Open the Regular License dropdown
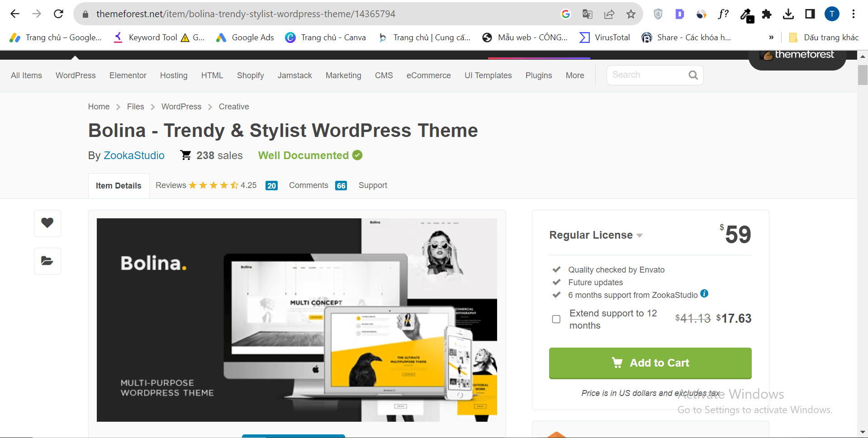This screenshot has width=868, height=438. [640, 235]
